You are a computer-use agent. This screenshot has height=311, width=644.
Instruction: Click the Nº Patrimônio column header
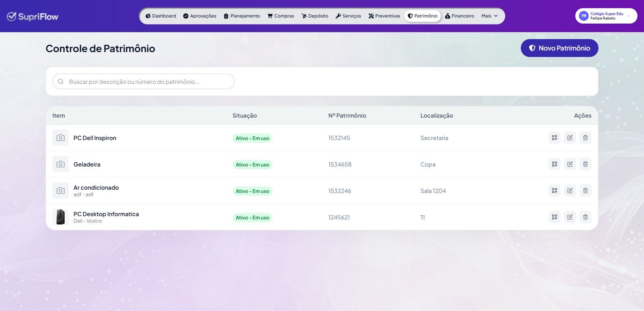pyautogui.click(x=347, y=116)
